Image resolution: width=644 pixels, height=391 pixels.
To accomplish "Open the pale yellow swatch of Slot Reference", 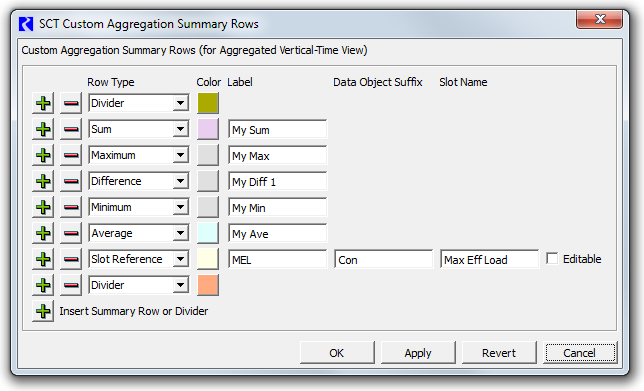I will tap(208, 259).
